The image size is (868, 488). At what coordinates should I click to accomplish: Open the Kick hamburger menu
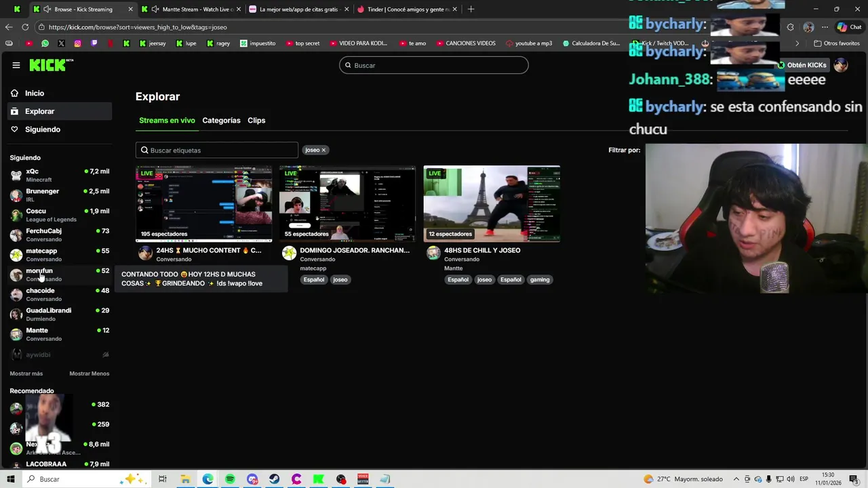coord(16,65)
